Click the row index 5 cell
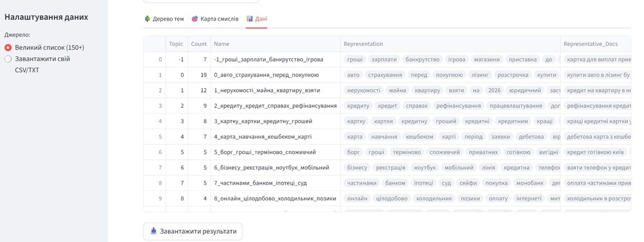The image size is (644, 242). click(x=155, y=137)
